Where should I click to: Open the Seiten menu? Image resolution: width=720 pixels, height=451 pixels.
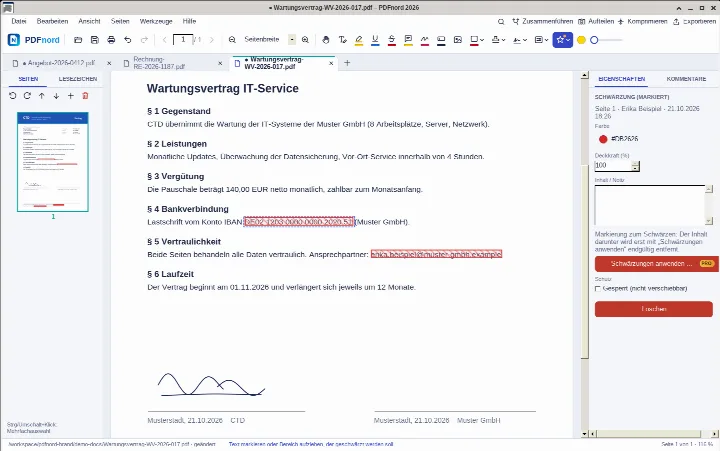tap(120, 21)
